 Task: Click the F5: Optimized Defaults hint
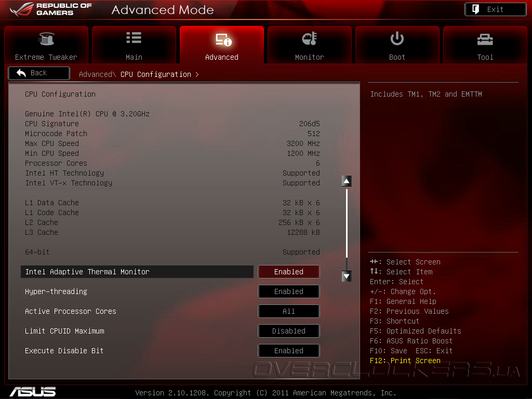pos(416,331)
